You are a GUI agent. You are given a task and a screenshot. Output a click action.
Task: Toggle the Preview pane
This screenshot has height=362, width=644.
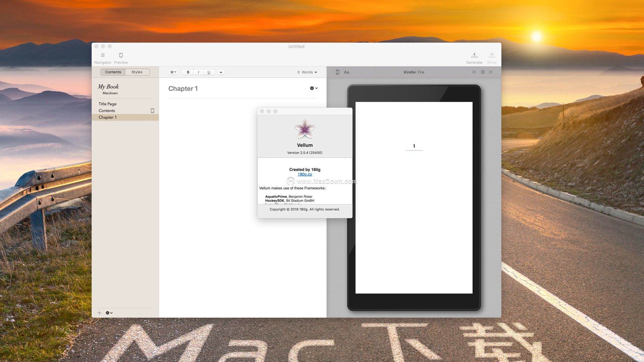[x=121, y=57]
